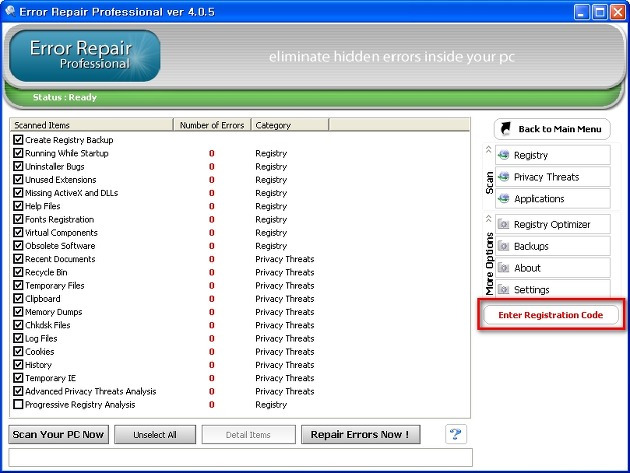The width and height of the screenshot is (630, 473).
Task: Disable Missing ActiveX and DLLs scan
Action: pyautogui.click(x=18, y=192)
